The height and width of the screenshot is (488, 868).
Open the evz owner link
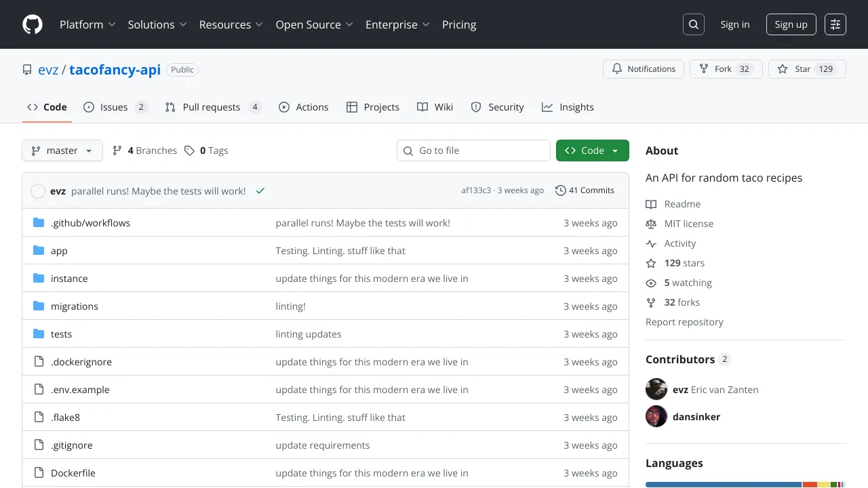(48, 70)
